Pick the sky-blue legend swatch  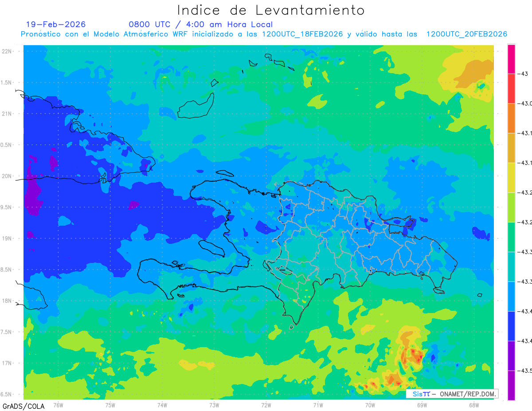511,297
